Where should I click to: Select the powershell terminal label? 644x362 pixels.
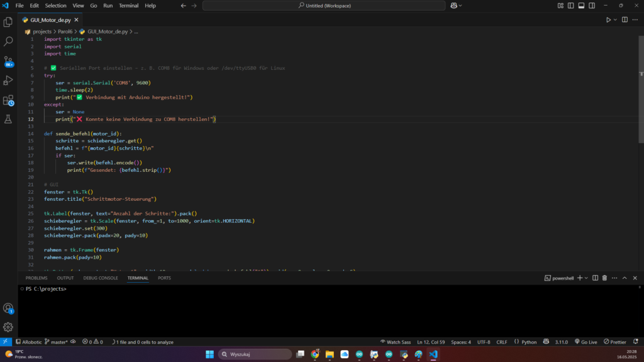(559, 278)
